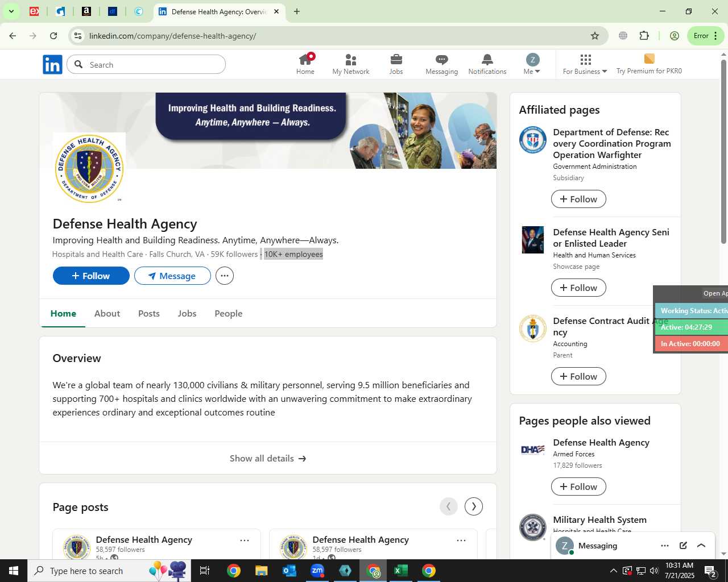Viewport: 728px width, 582px height.
Task: Open messaging panel ellipsis options
Action: click(x=665, y=546)
